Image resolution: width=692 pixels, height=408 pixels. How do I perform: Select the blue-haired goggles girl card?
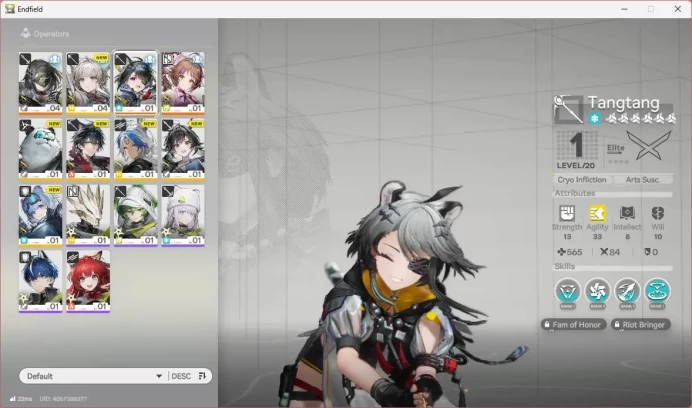[40, 215]
